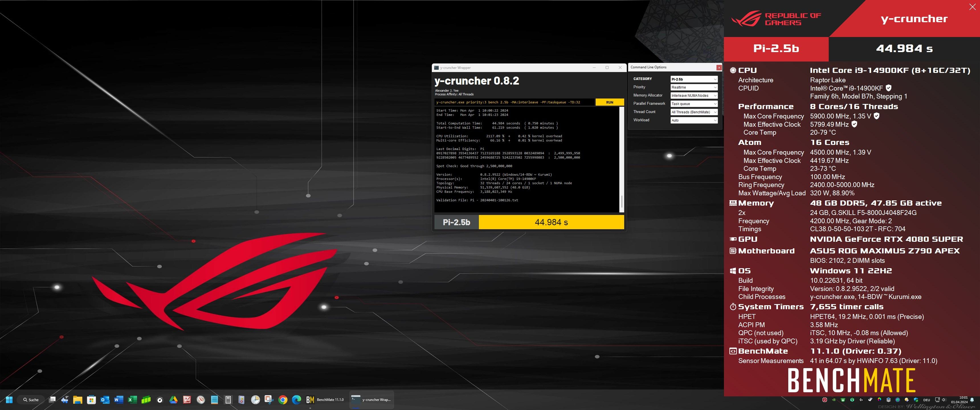Launch Snipping Tool from the taskbar
The width and height of the screenshot is (980, 410).
[x=269, y=399]
